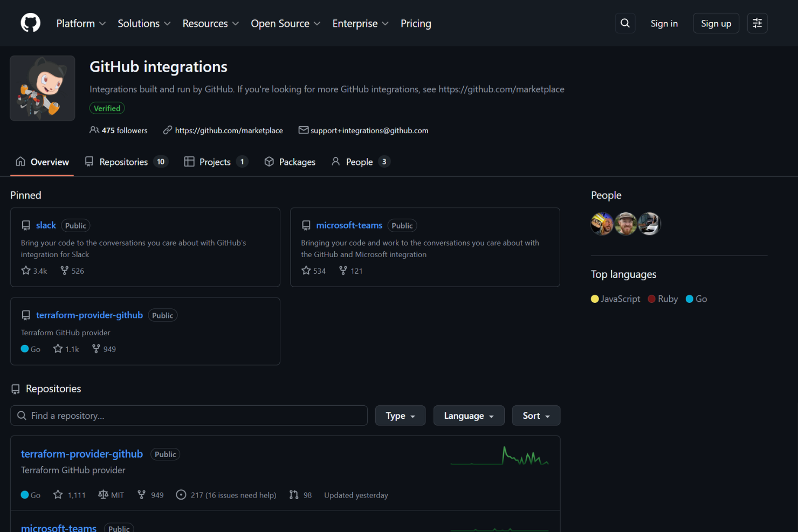798x532 pixels.
Task: Click the mail icon next to the support email
Action: click(304, 130)
